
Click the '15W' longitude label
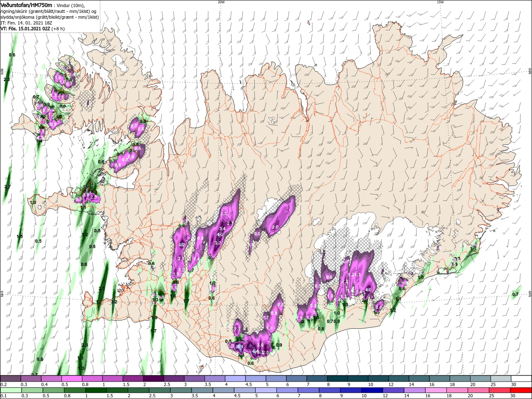tap(440, 2)
